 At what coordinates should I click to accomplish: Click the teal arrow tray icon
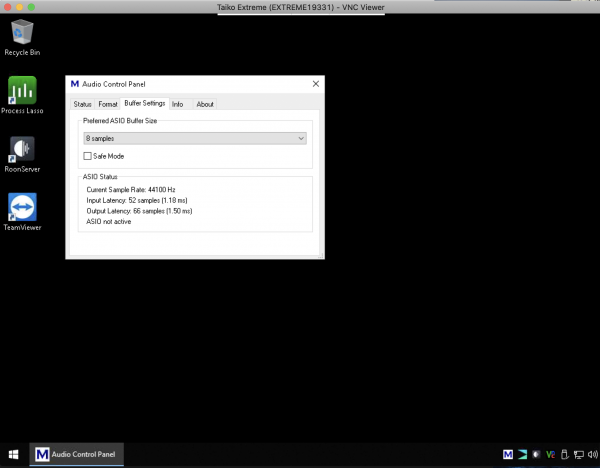click(x=522, y=454)
